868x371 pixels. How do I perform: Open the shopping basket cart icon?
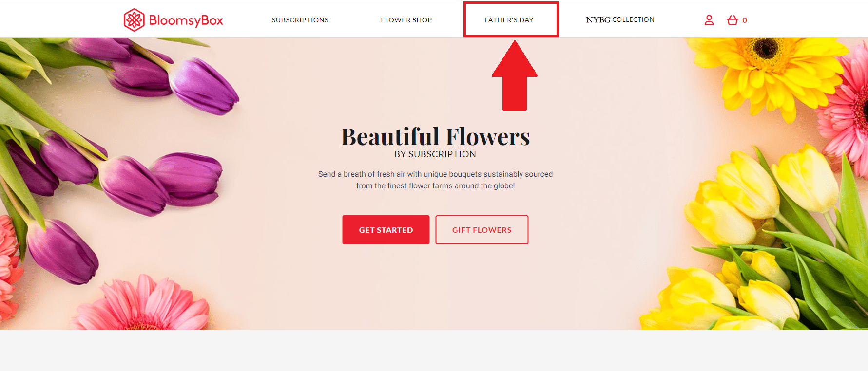pyautogui.click(x=732, y=20)
